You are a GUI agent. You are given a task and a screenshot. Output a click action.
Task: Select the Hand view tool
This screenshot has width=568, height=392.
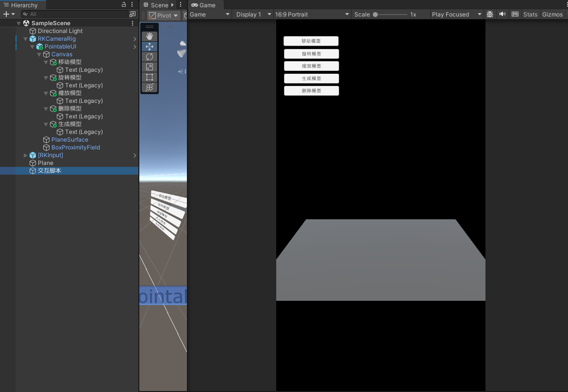click(x=149, y=36)
